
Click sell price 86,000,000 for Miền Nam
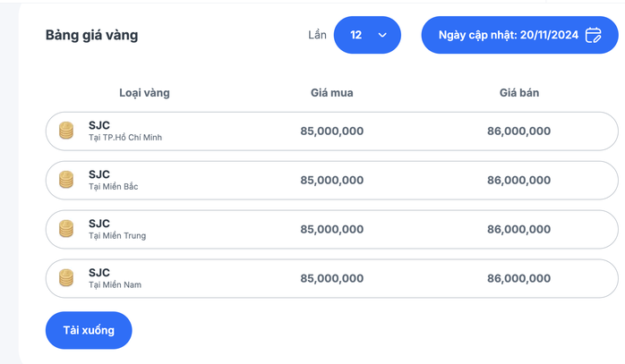click(519, 278)
